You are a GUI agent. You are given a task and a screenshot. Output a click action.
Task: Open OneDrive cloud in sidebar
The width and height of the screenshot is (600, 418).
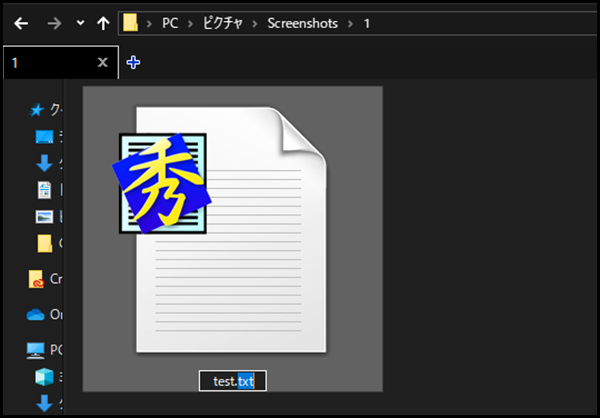click(36, 314)
